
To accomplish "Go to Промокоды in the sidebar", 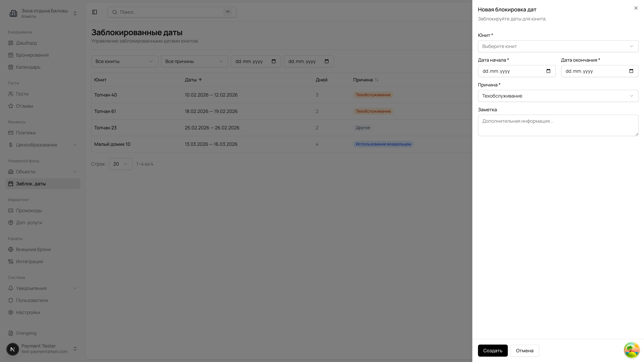I will pos(29,211).
